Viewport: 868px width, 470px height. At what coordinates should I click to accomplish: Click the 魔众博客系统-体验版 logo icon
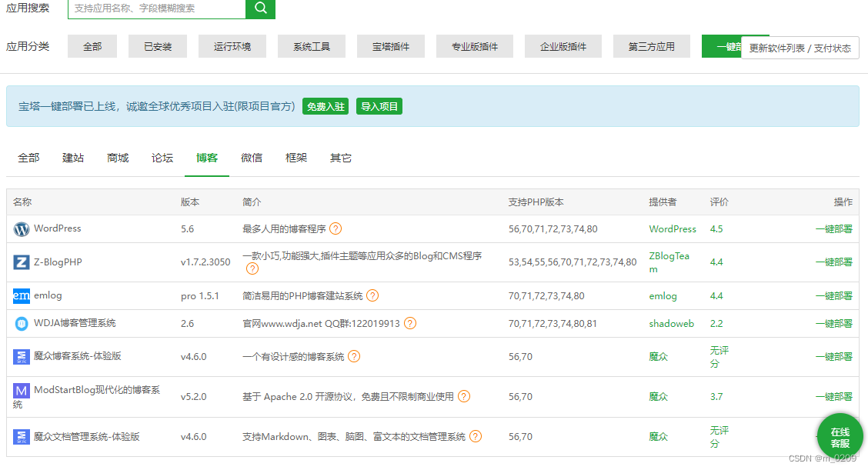[21, 356]
